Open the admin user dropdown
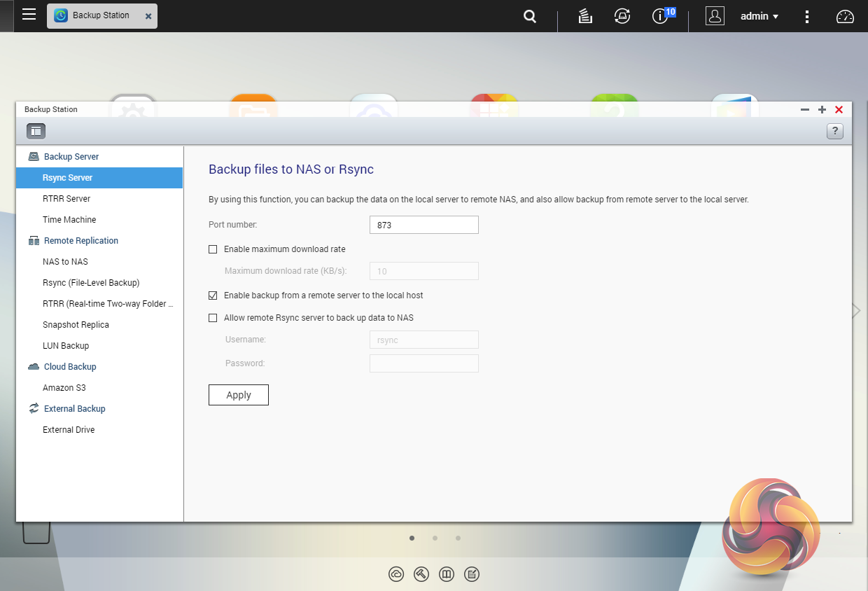Screen dimensions: 868x591 [759, 16]
